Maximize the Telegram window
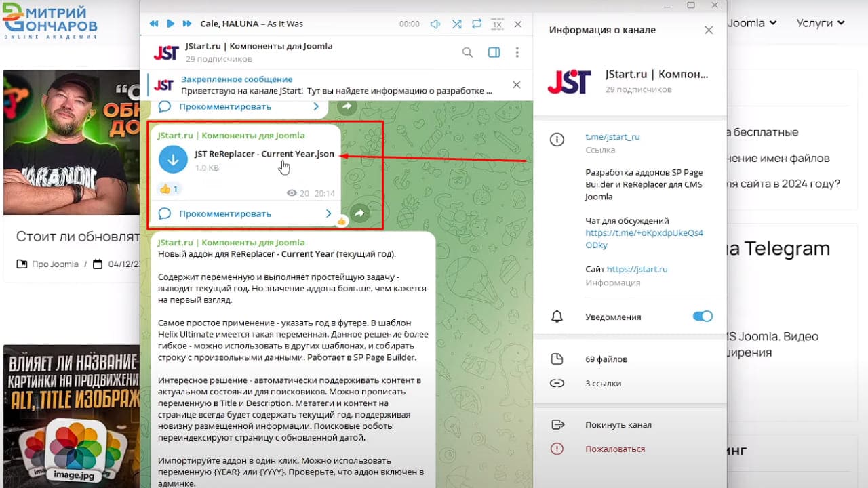 [691, 5]
